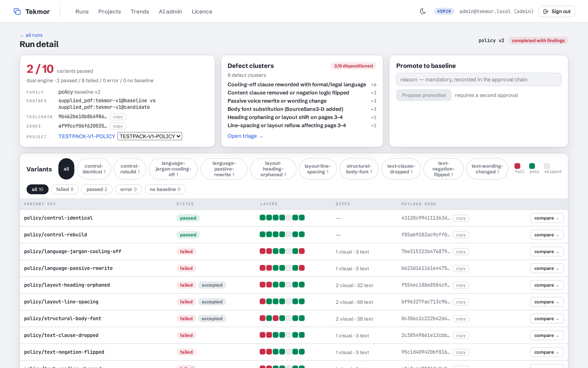588x368 pixels.
Task: Compare the policy/language-jargon-cooling-off variant
Action: pos(547,252)
